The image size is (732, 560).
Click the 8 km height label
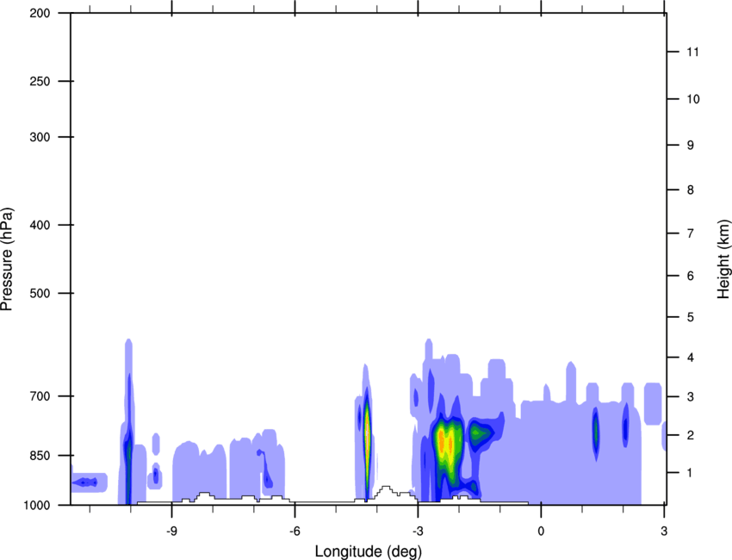point(691,190)
